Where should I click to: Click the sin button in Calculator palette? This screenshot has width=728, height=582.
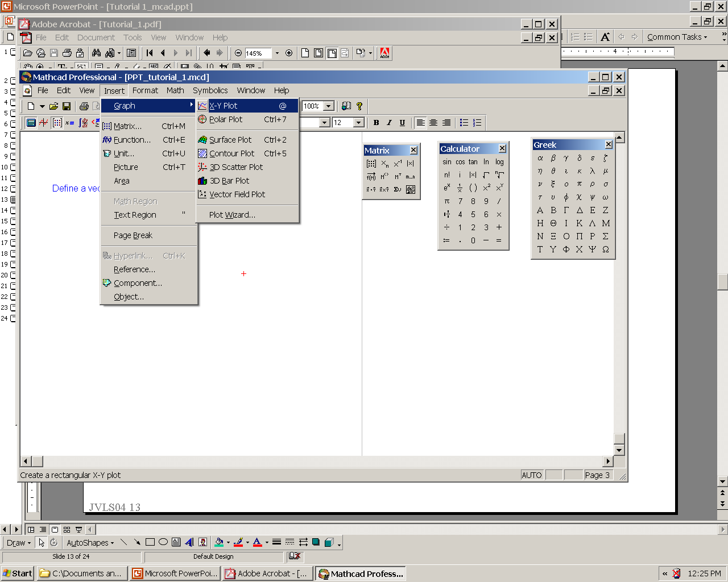click(447, 162)
